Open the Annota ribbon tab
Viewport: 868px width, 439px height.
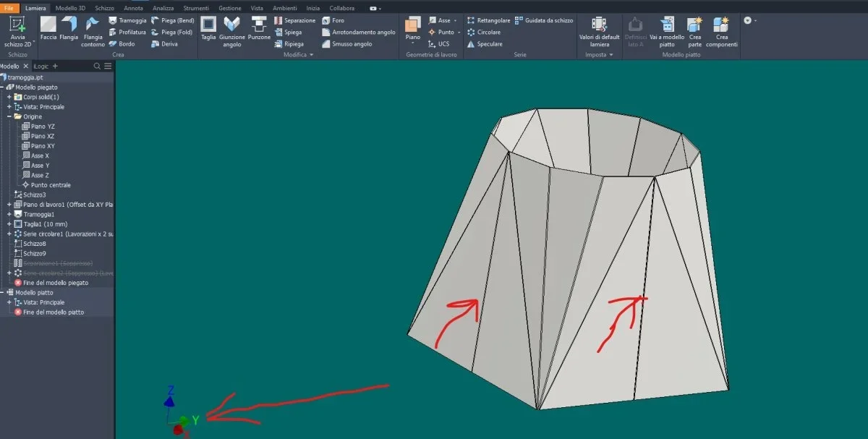tap(134, 7)
